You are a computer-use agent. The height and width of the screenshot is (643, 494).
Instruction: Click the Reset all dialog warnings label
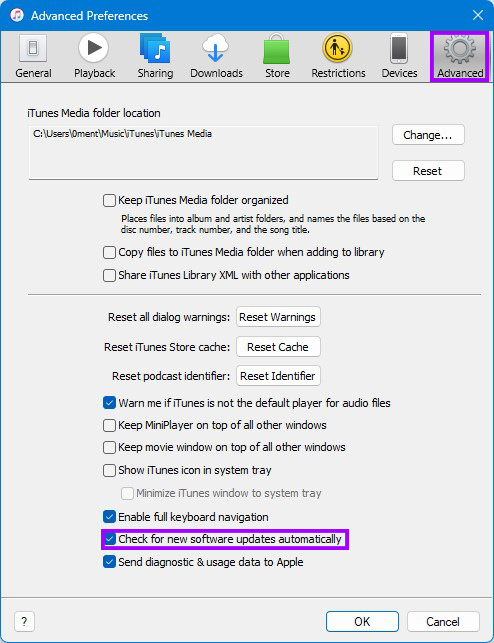tap(169, 317)
